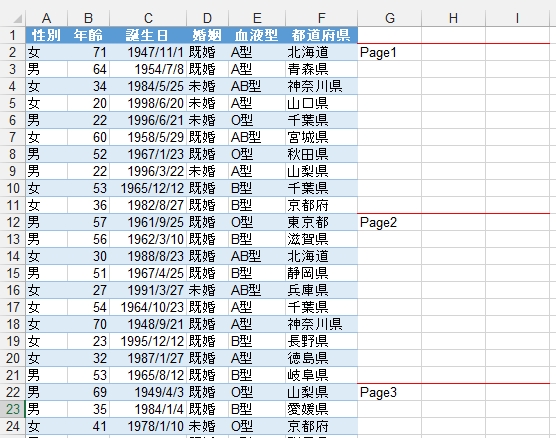Click birthday cell 1982/8/27
This screenshot has height=438, width=556.
[148, 205]
